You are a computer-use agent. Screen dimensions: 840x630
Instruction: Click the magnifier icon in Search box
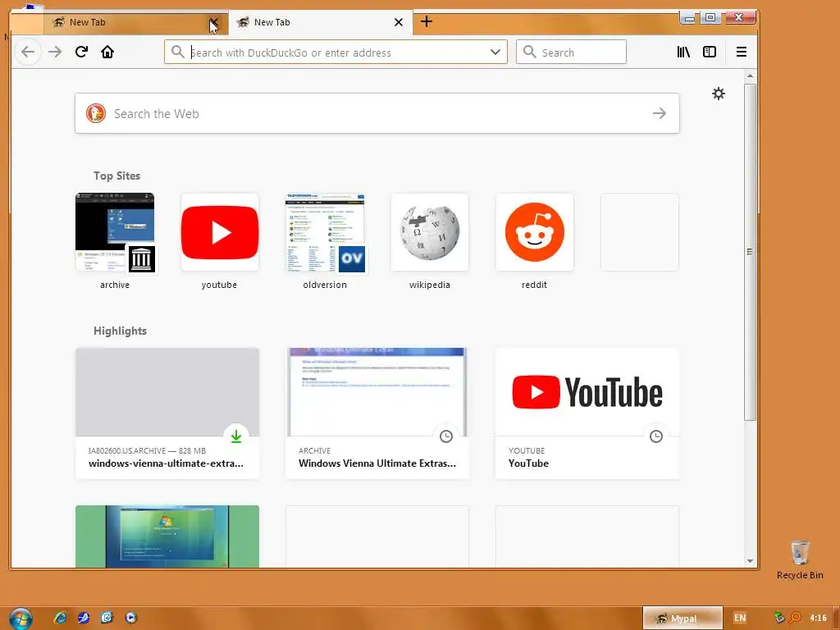point(530,52)
